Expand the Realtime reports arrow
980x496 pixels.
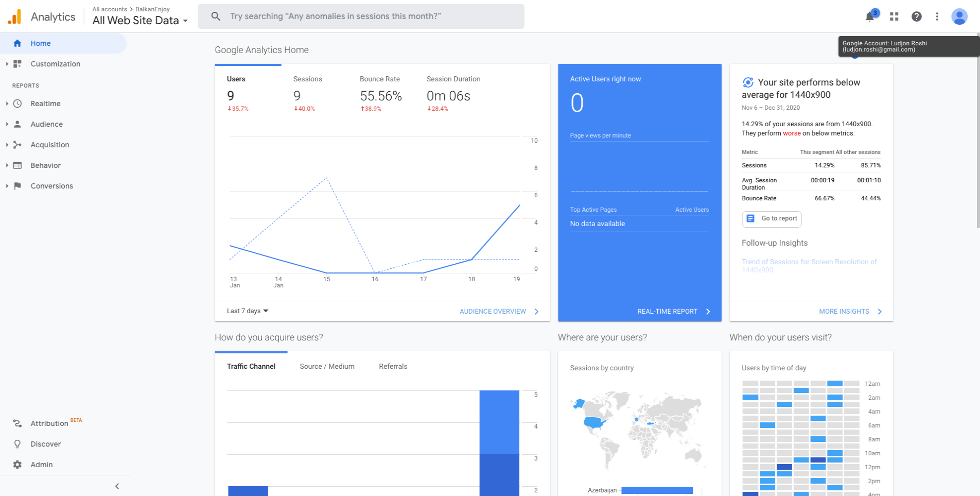point(7,104)
